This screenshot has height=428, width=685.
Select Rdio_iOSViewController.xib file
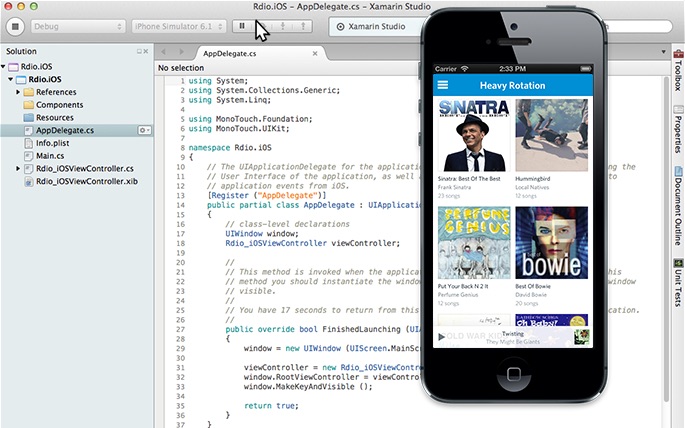[x=86, y=181]
